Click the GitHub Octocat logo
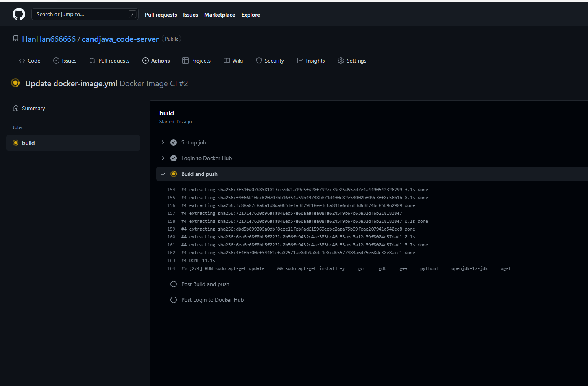Image resolution: width=588 pixels, height=386 pixels. point(19,15)
